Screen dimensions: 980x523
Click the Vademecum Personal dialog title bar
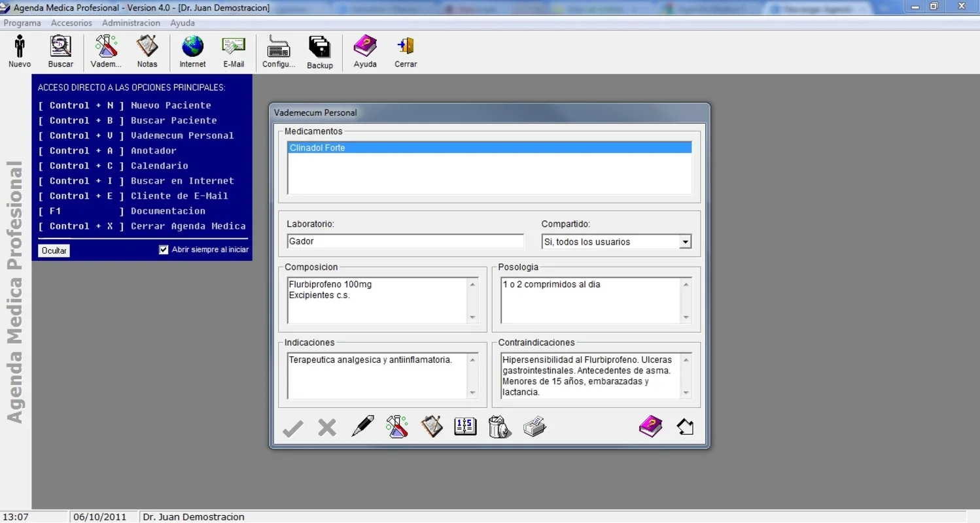489,112
